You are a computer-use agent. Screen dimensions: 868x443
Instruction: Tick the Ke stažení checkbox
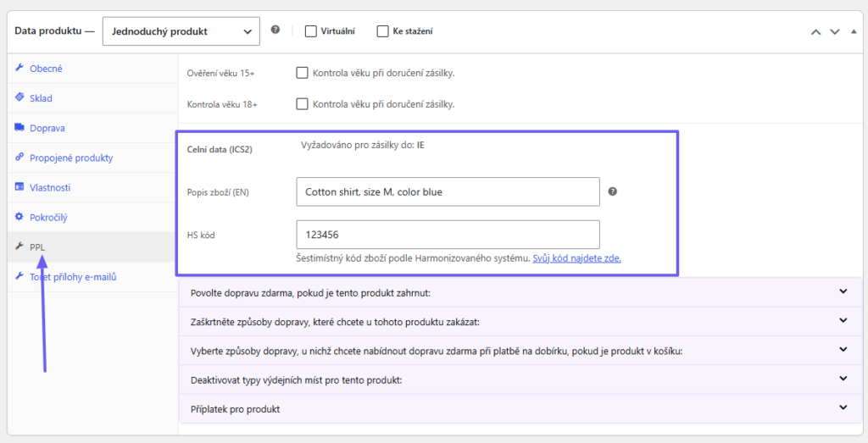tap(382, 31)
